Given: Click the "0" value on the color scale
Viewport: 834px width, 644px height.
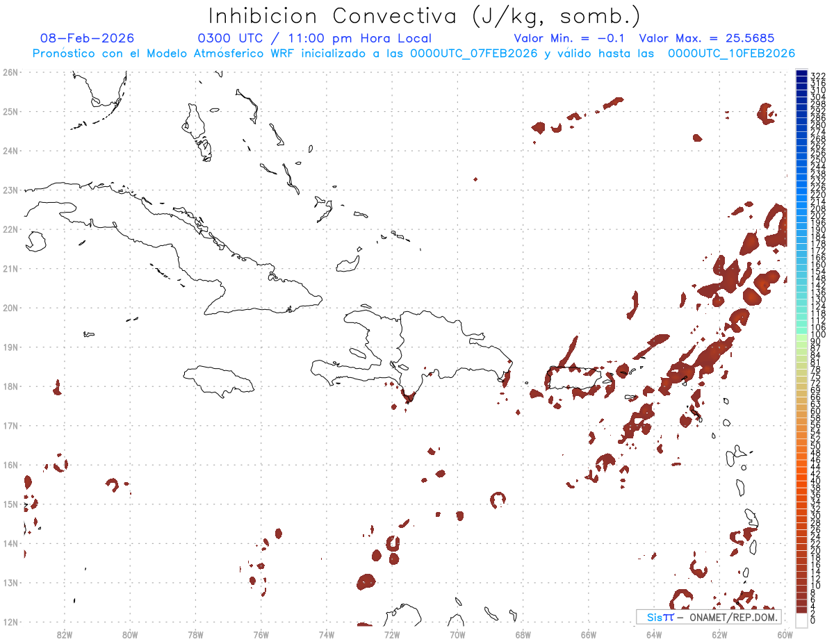Looking at the screenshot, I should (814, 620).
